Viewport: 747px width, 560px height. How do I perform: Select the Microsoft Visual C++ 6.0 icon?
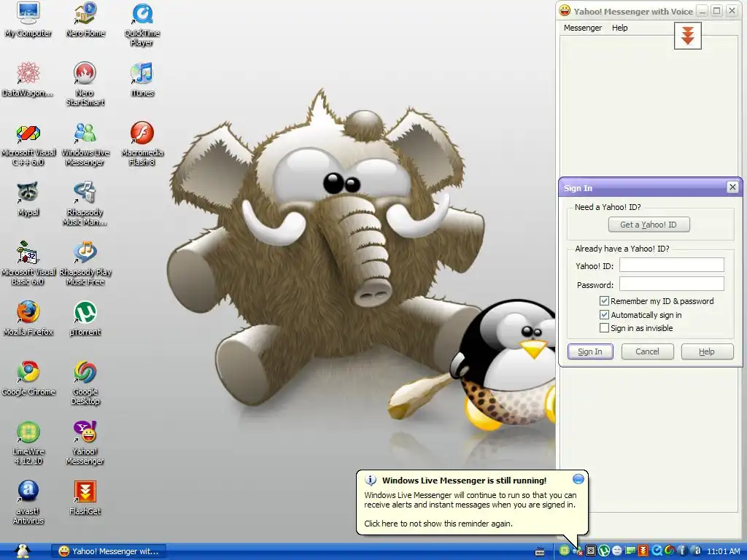28,144
